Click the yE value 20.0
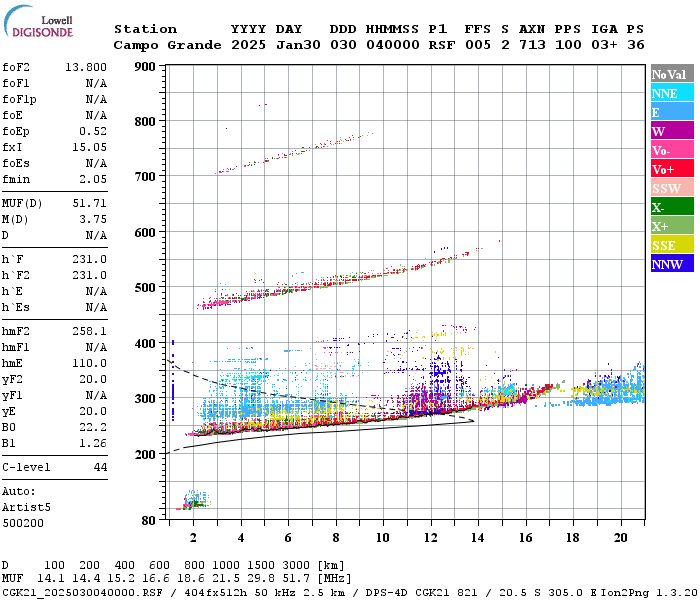 (93, 412)
